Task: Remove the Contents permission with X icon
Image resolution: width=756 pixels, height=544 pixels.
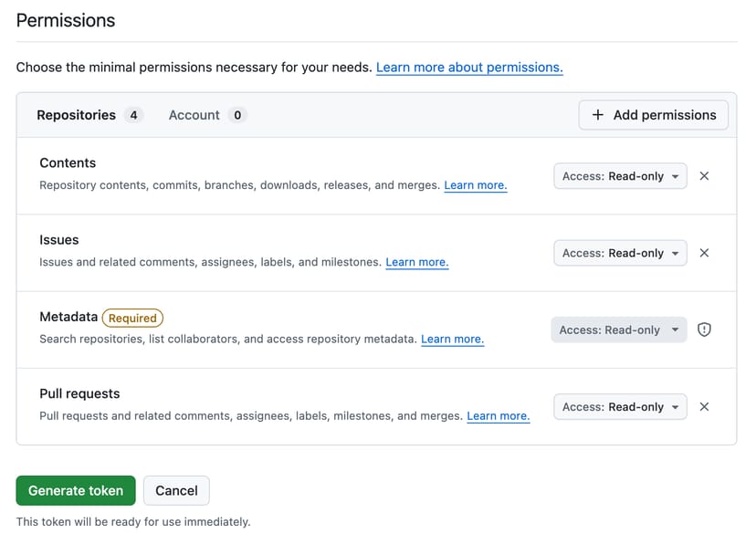Action: [x=704, y=176]
